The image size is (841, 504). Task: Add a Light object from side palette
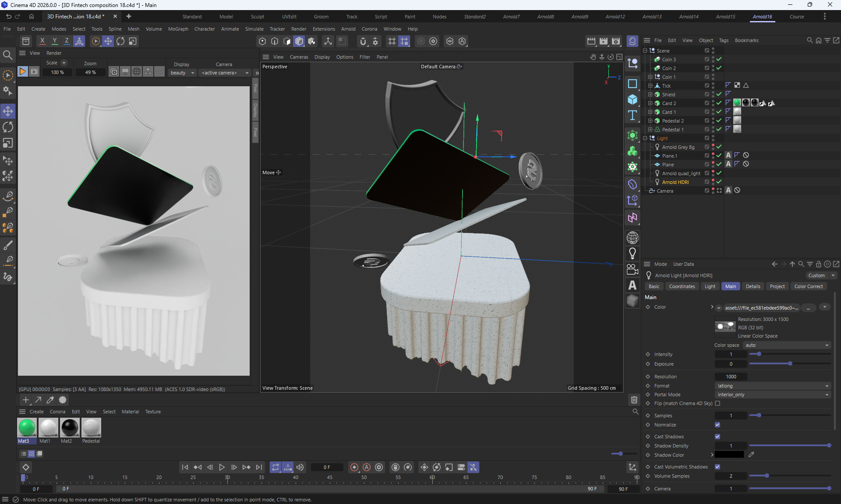632,253
